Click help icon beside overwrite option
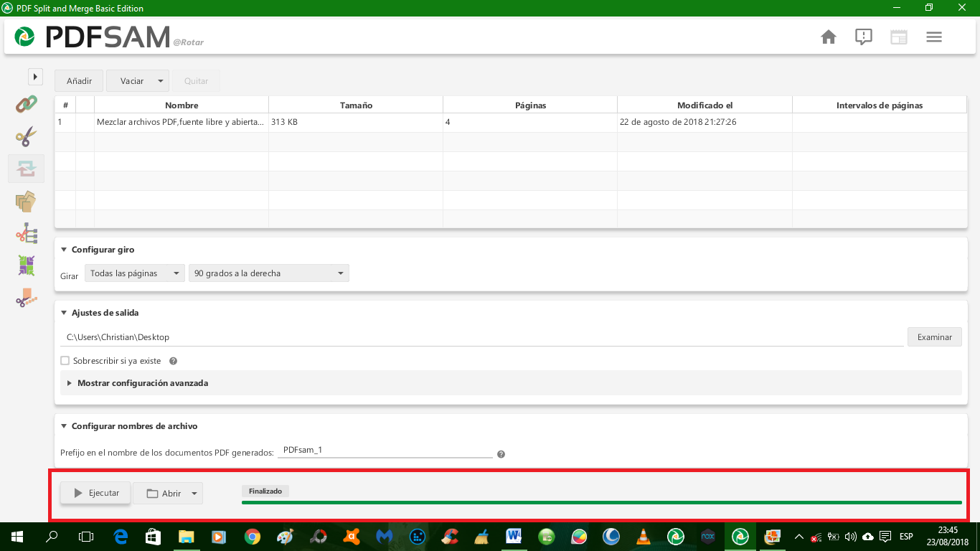The width and height of the screenshot is (980, 551). point(173,361)
